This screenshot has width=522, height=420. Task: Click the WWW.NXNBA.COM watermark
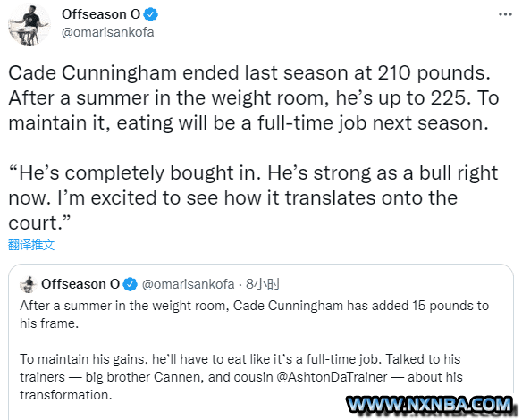pyautogui.click(x=430, y=405)
